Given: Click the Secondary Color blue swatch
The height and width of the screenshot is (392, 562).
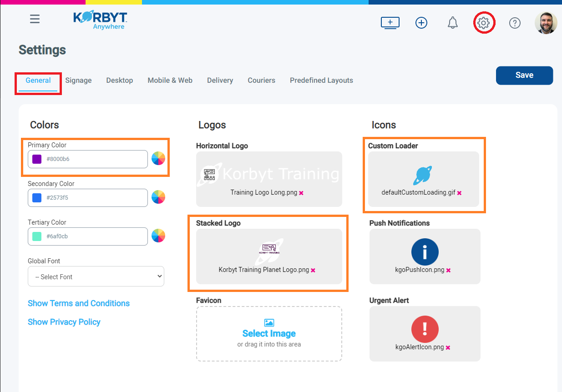Looking at the screenshot, I should click(37, 198).
